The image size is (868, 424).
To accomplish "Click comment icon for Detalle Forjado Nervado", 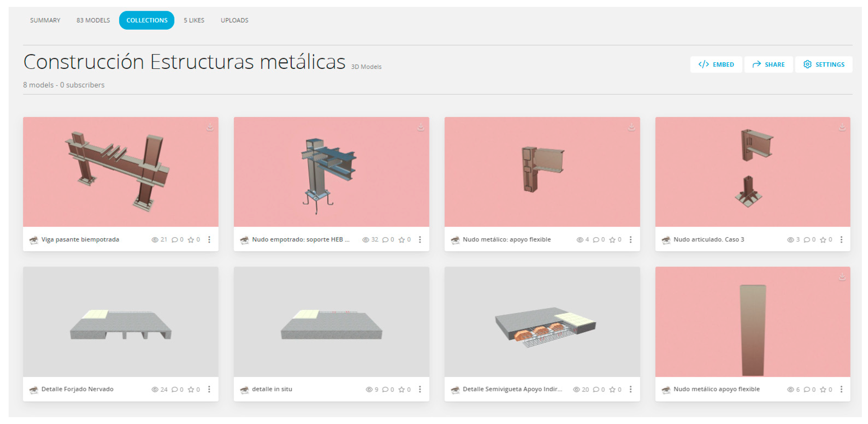I will coord(175,390).
